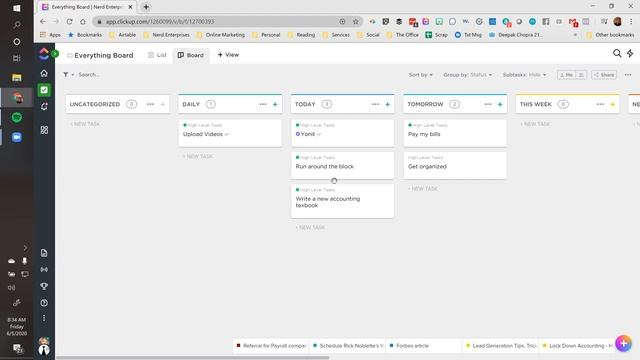Toggle the assignees filter beside Me
The height and width of the screenshot is (360, 640).
coord(581,75)
